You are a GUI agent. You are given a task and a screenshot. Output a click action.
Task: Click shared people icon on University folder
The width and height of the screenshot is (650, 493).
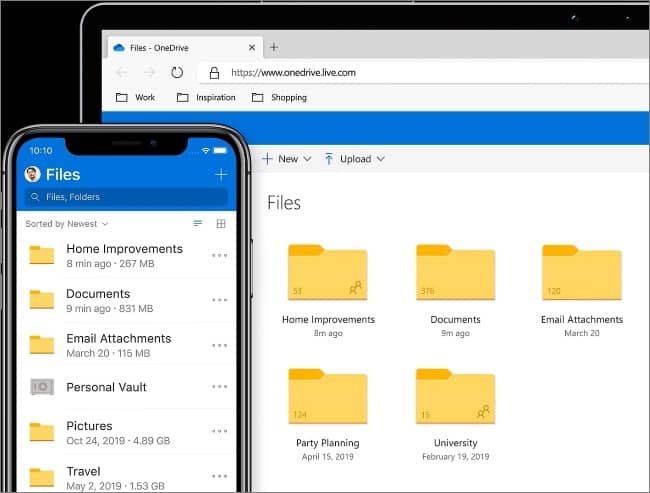(x=483, y=411)
